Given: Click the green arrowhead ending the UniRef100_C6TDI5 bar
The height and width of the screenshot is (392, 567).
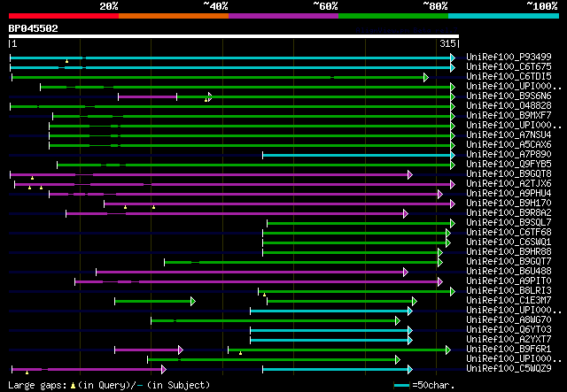Looking at the screenshot, I should [426, 77].
